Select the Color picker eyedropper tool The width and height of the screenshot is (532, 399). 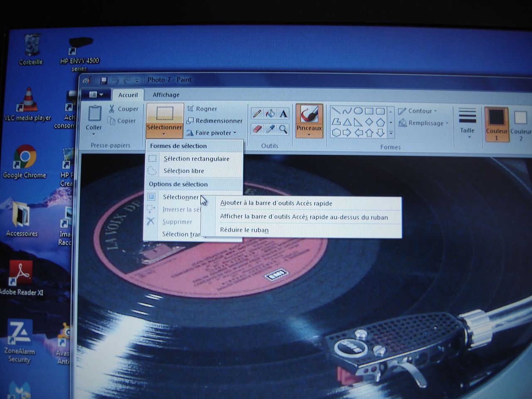(x=270, y=129)
